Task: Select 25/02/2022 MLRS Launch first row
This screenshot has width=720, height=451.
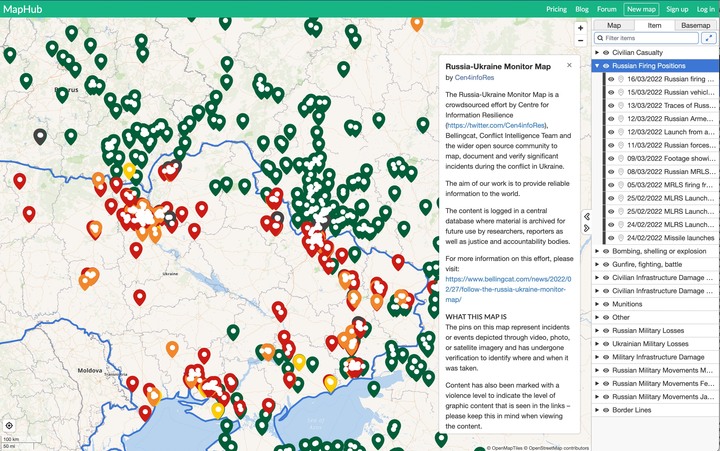Action: coord(660,198)
